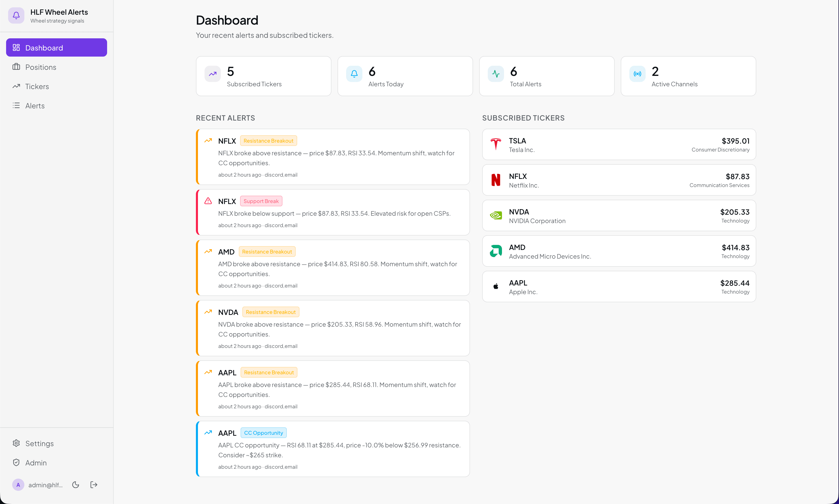The width and height of the screenshot is (839, 504).
Task: Click the CC Opportunity badge
Action: (x=263, y=433)
